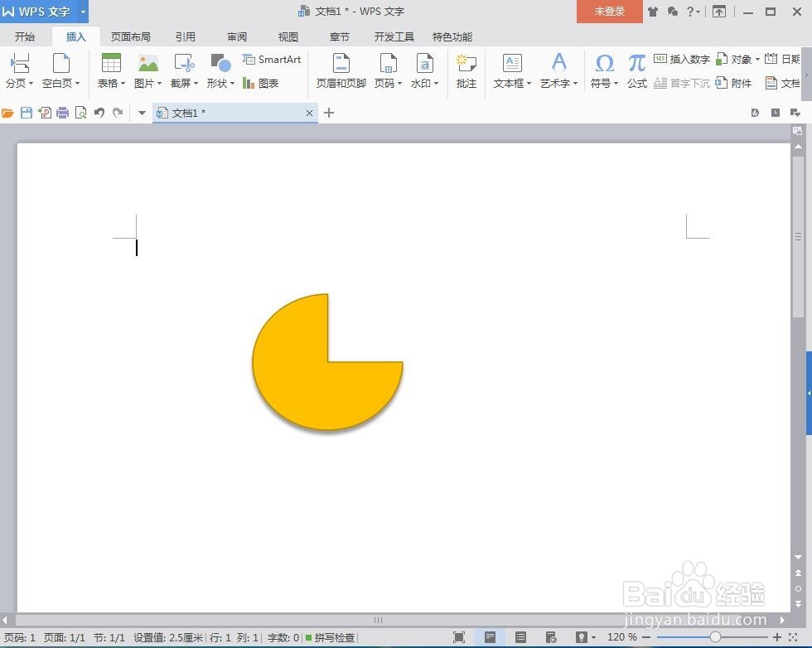Click the 120 % zoom level

tap(622, 637)
